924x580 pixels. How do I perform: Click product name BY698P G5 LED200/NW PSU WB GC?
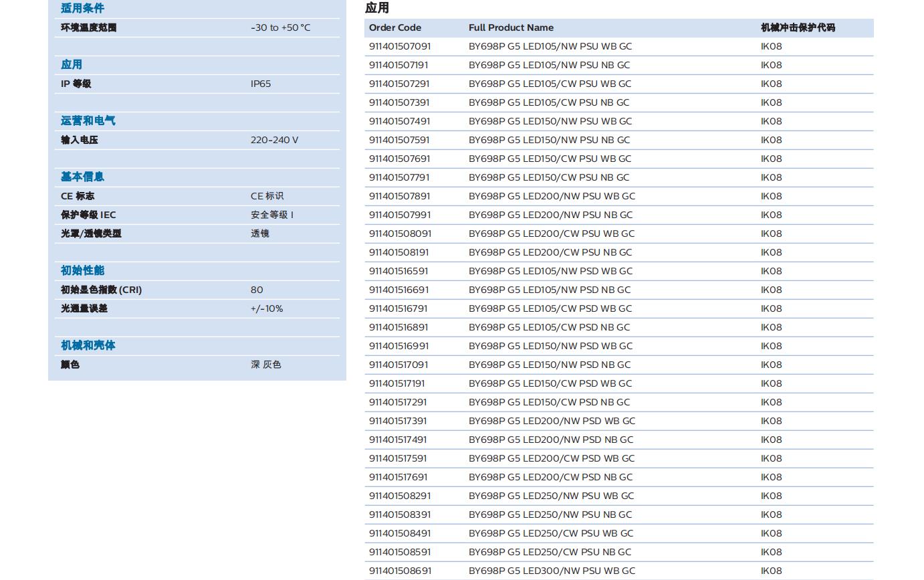pos(552,196)
